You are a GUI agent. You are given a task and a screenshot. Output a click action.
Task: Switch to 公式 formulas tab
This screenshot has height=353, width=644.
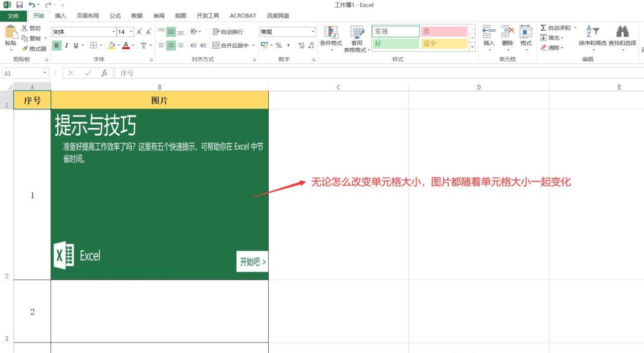coord(115,16)
